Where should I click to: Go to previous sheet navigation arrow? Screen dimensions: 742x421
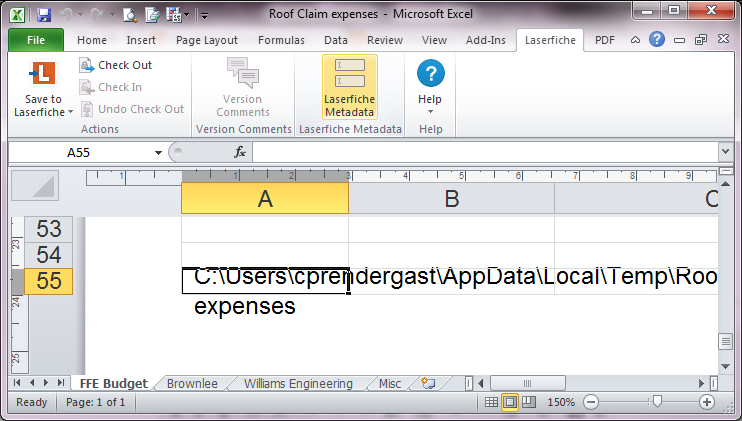pyautogui.click(x=32, y=383)
